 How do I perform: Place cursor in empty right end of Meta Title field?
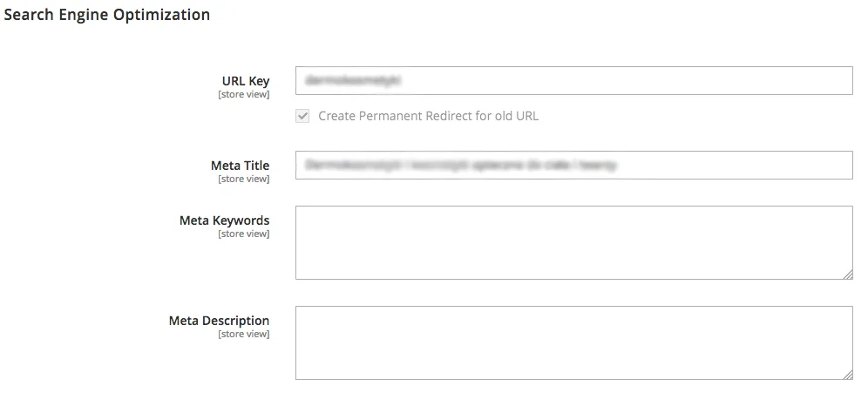[x=734, y=165]
